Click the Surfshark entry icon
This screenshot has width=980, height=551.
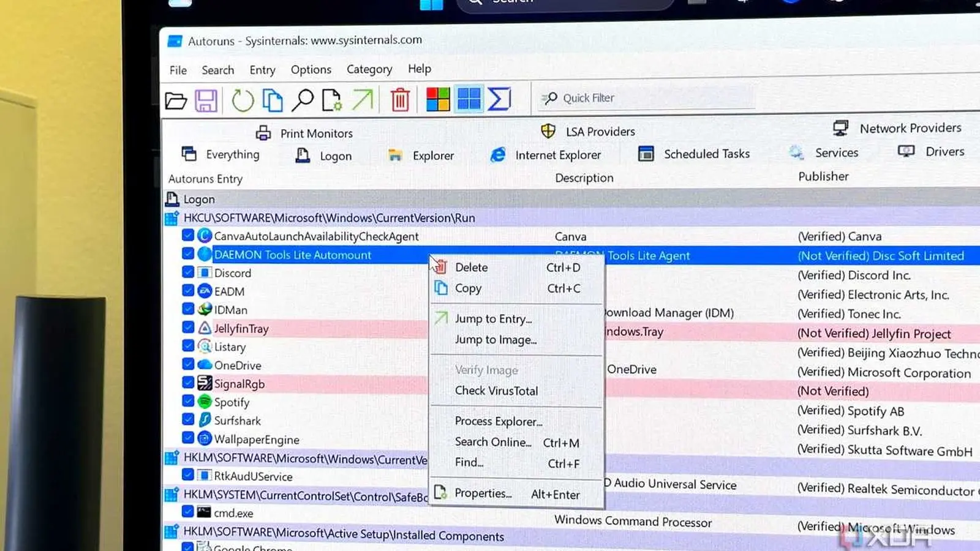205,420
